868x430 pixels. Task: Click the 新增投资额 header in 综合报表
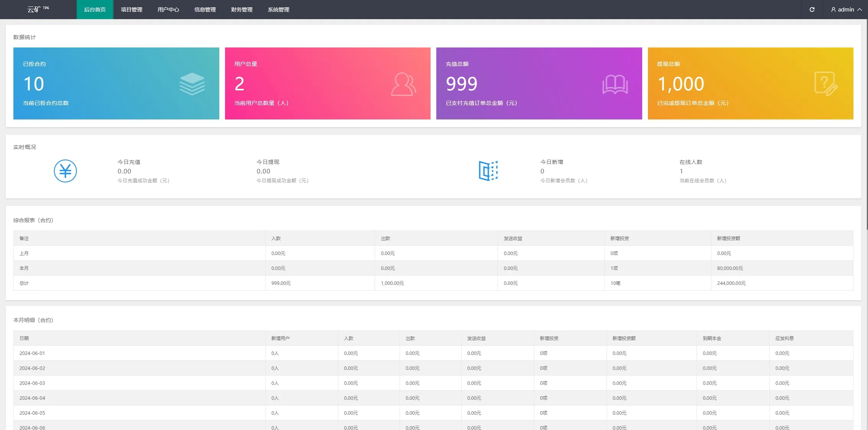pos(728,239)
